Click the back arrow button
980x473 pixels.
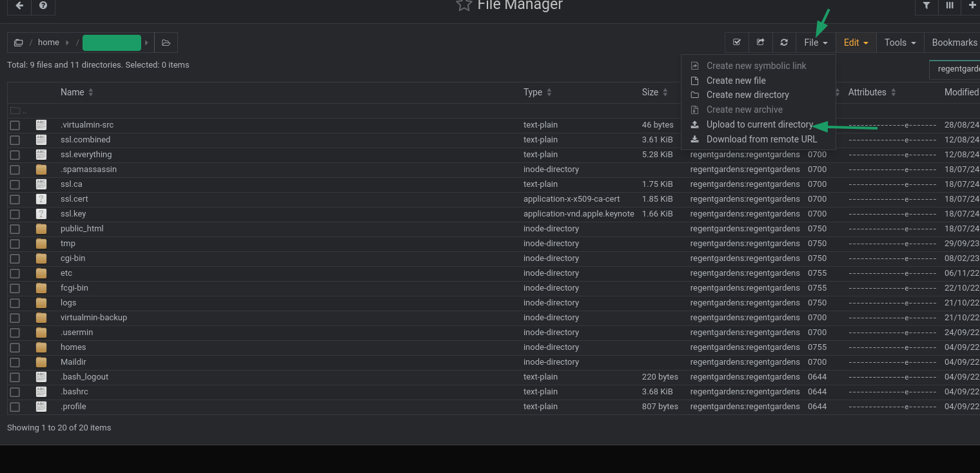pyautogui.click(x=18, y=6)
